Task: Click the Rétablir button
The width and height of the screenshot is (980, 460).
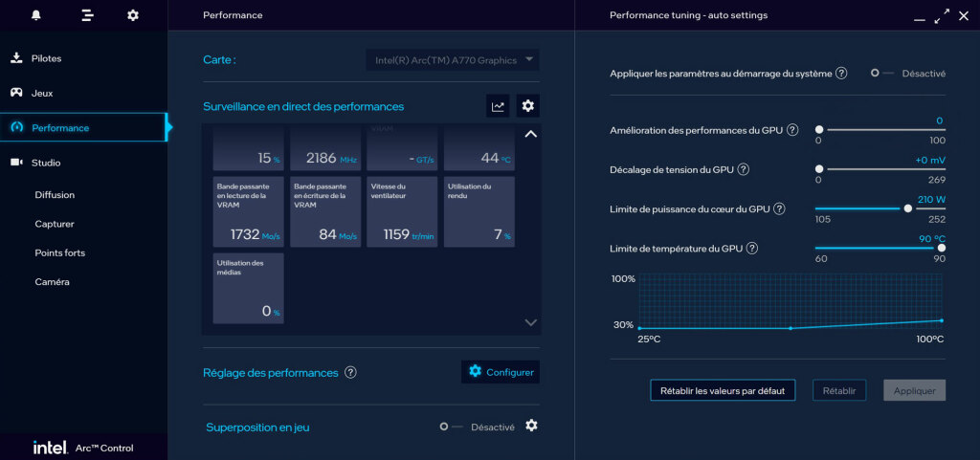Action: click(x=839, y=391)
